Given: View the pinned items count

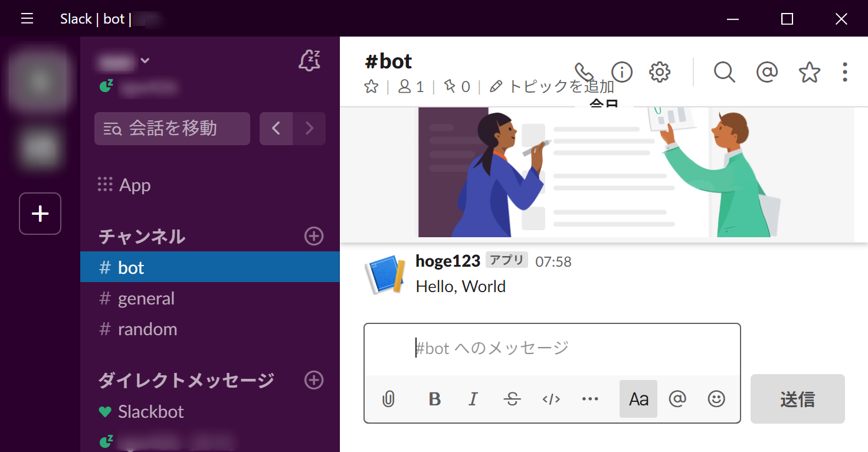Looking at the screenshot, I should pyautogui.click(x=457, y=87).
